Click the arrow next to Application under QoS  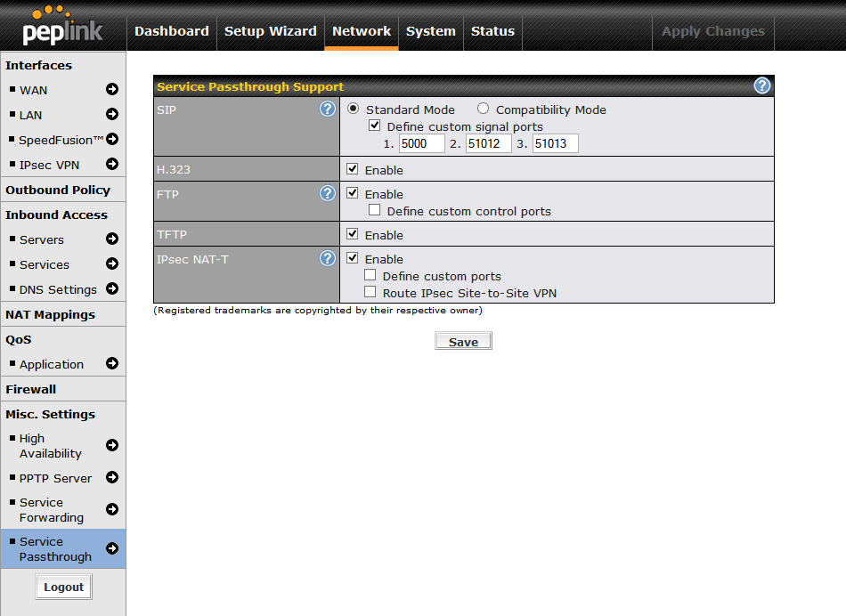point(110,364)
